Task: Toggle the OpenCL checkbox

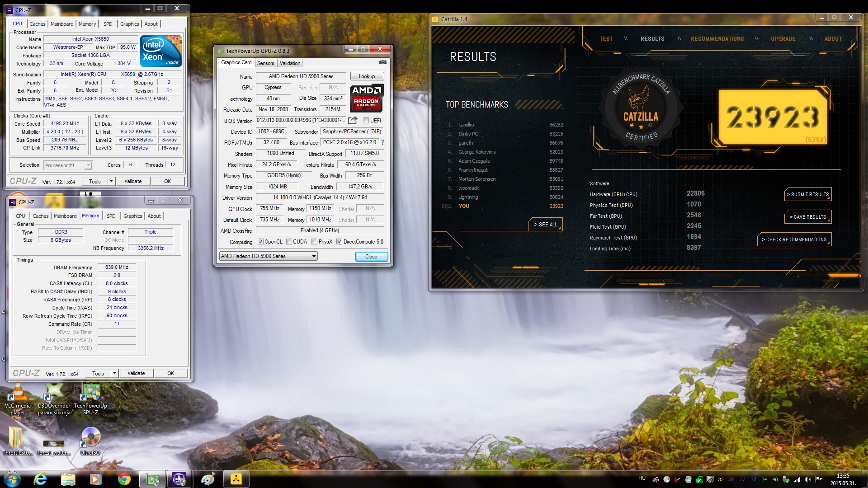Action: pos(260,242)
